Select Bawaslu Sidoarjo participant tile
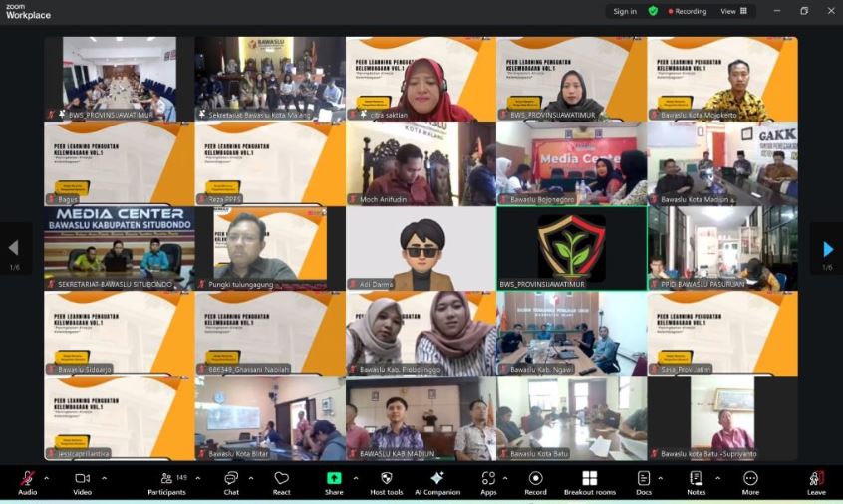843x504 pixels. click(120, 333)
